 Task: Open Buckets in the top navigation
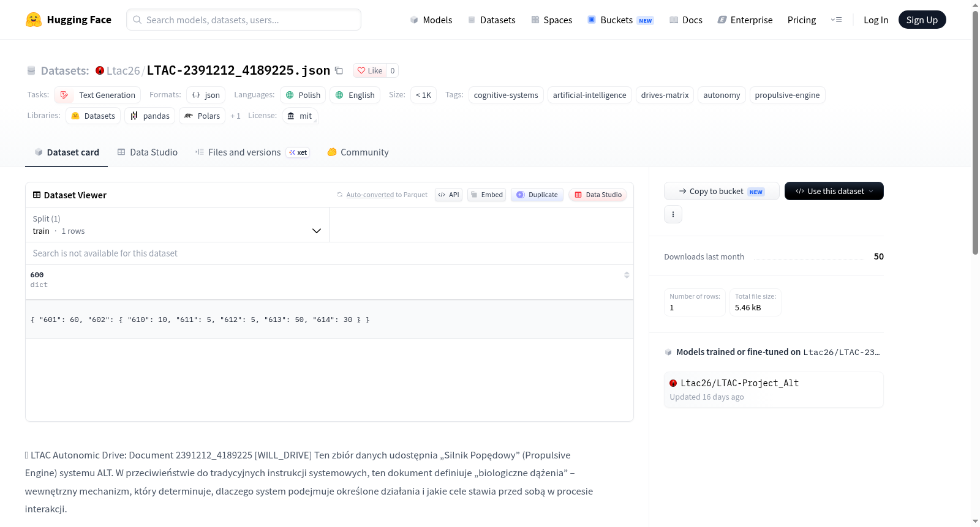coord(620,20)
